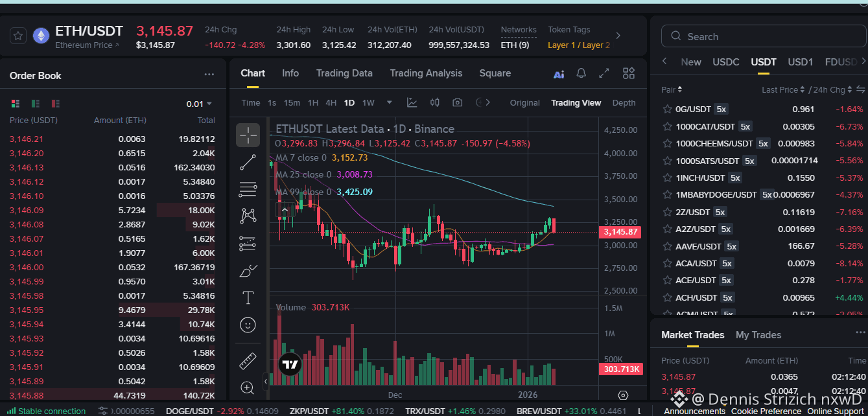Star the 2Z/USDT pair
This screenshot has height=416, width=868.
[666, 212]
